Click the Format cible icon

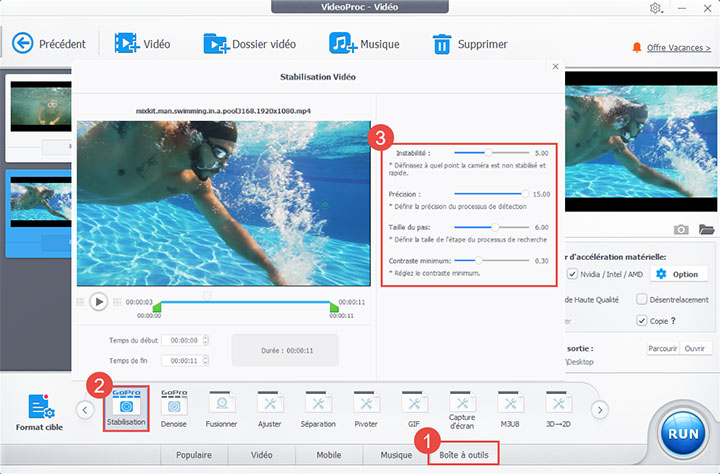click(40, 412)
